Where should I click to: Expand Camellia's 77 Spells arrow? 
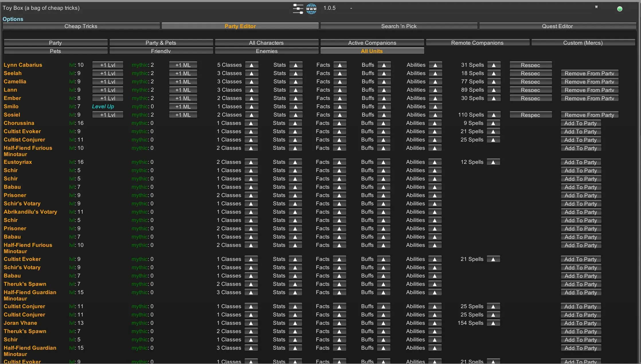pyautogui.click(x=494, y=82)
